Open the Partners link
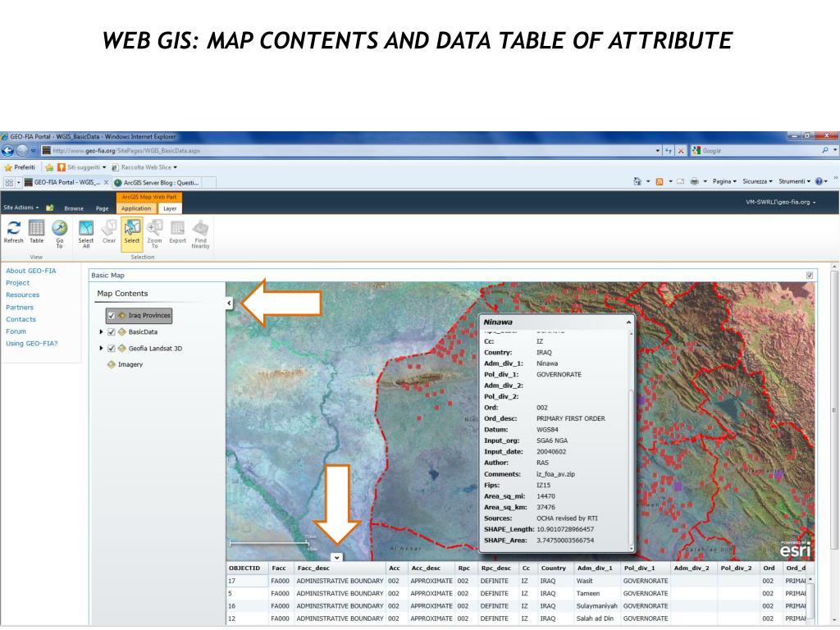 click(20, 308)
